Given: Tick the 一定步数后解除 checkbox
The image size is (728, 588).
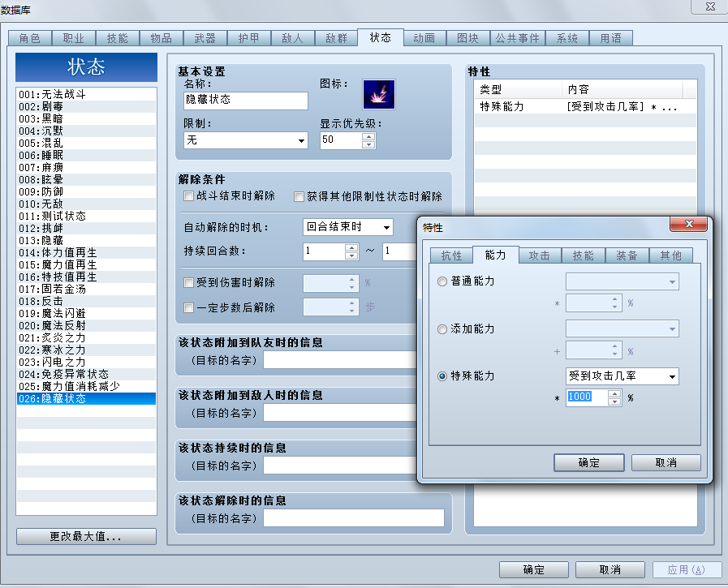Looking at the screenshot, I should pyautogui.click(x=188, y=307).
